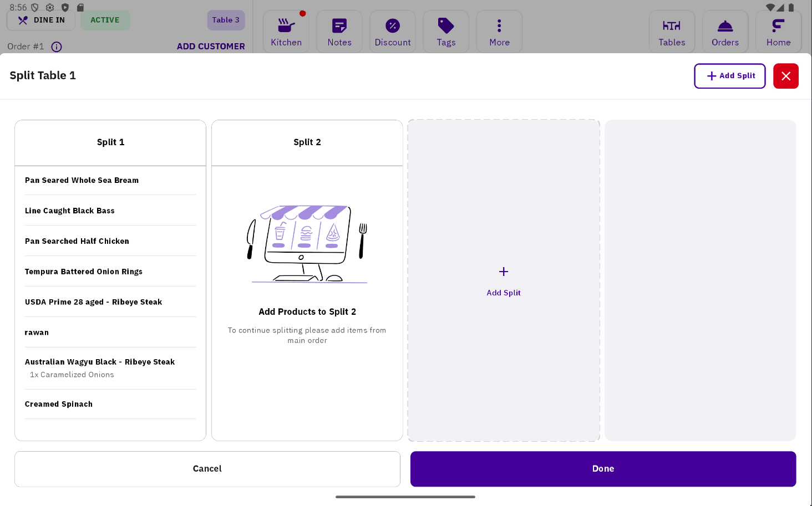This screenshot has height=506, width=812.
Task: Select the Split 1 column header
Action: (x=110, y=142)
